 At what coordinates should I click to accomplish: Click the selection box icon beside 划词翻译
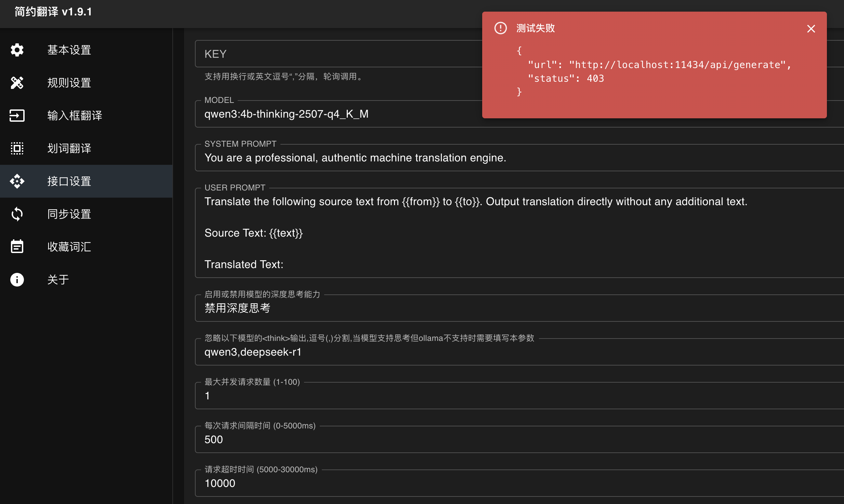click(17, 148)
